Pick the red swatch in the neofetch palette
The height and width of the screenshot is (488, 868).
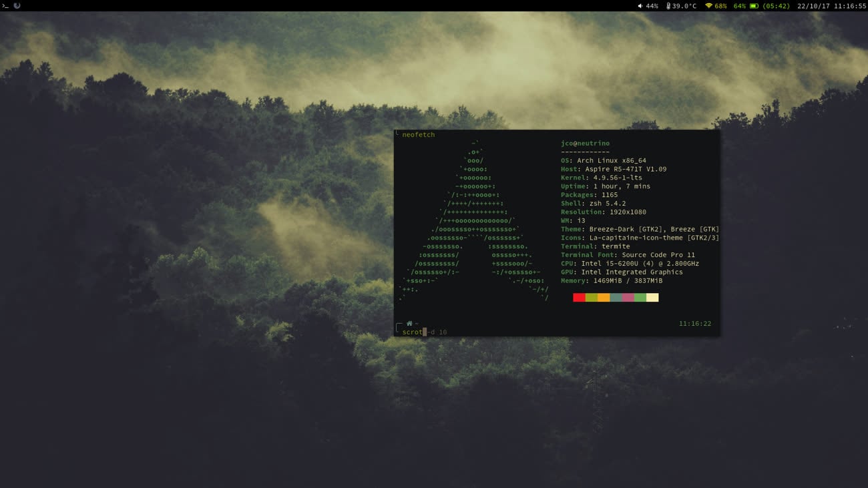[x=579, y=298]
